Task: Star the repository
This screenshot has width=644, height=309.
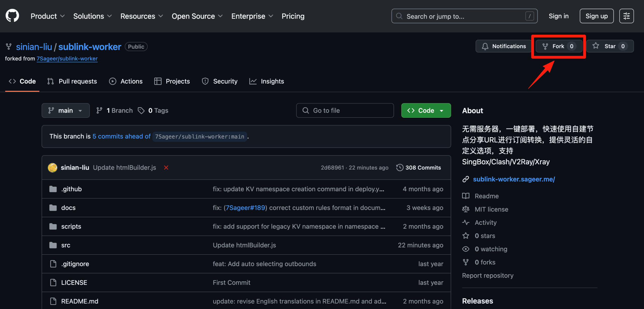Action: click(x=610, y=46)
